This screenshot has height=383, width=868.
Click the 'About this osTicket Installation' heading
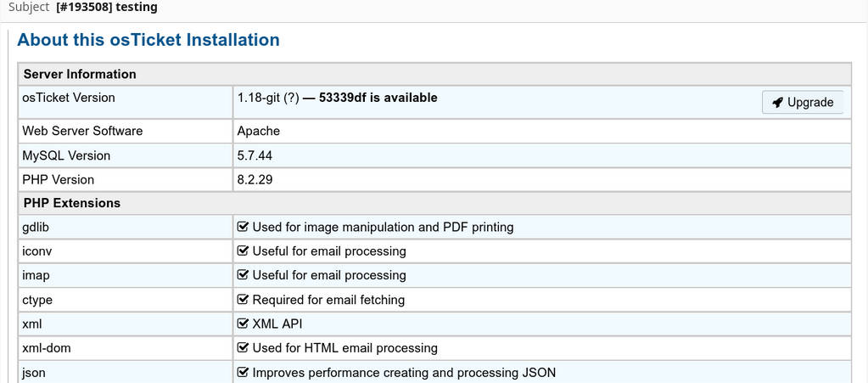coord(148,40)
